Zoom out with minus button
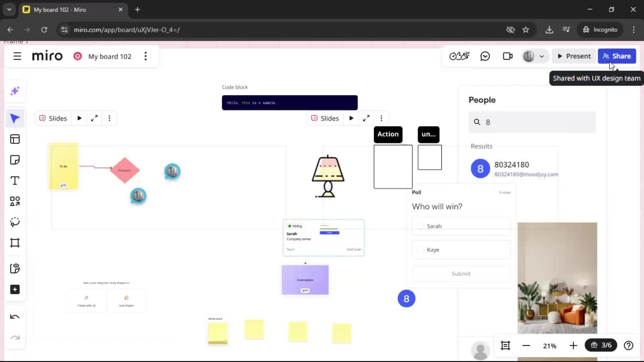 (526, 346)
